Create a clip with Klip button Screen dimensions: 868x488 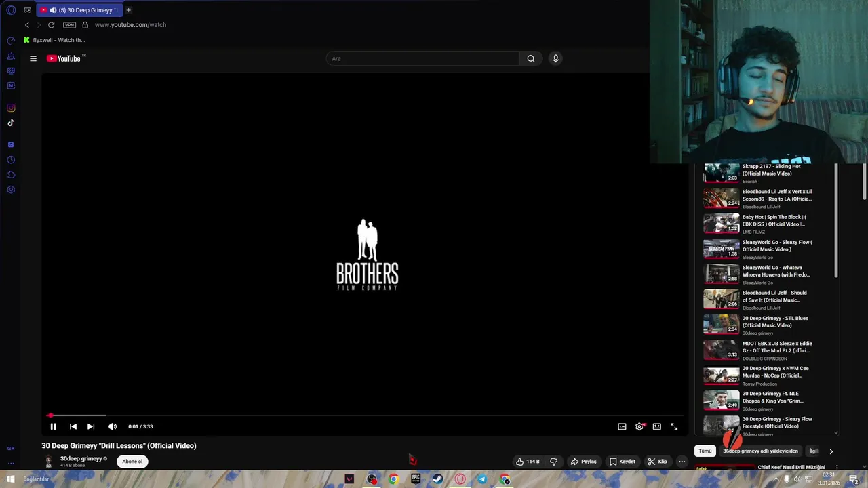tap(657, 462)
